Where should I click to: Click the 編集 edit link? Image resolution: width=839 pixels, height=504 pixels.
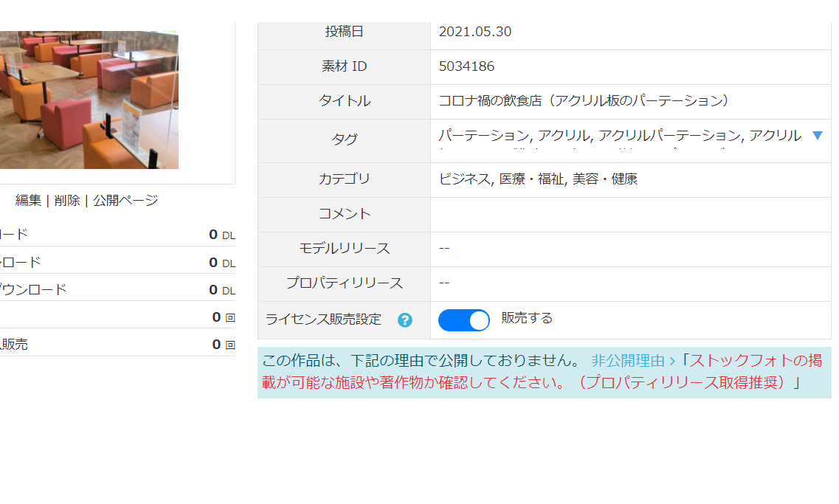click(x=28, y=200)
